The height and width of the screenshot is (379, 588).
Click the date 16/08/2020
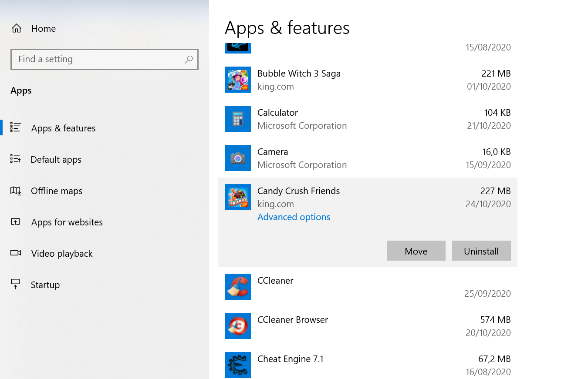point(488,372)
